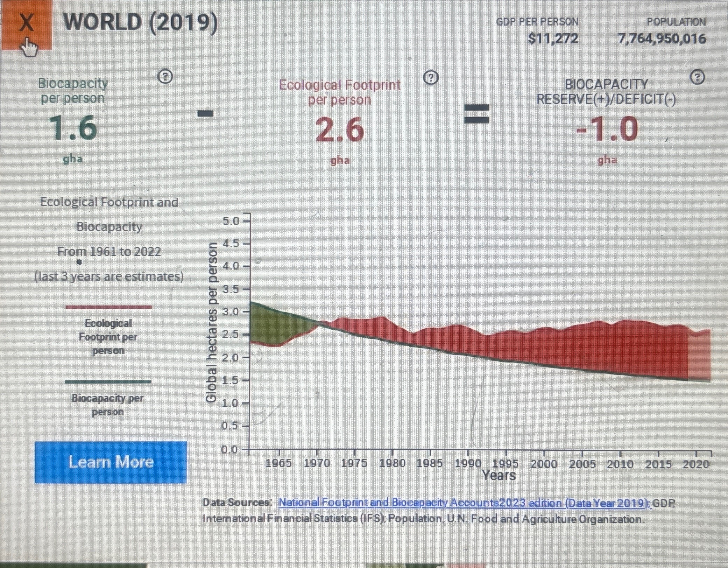This screenshot has height=568, width=728.
Task: Select the 1970 tick on Years axis
Action: pyautogui.click(x=317, y=463)
